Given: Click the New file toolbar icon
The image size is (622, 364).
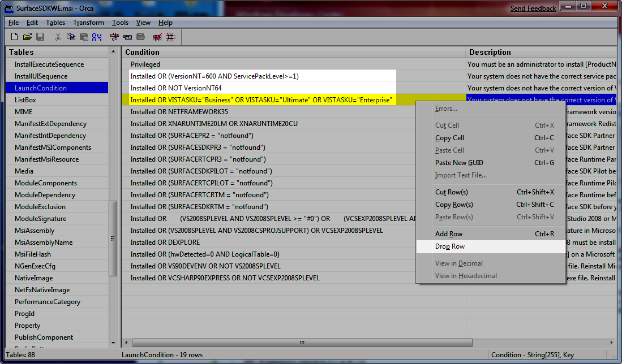Looking at the screenshot, I should tap(15, 37).
